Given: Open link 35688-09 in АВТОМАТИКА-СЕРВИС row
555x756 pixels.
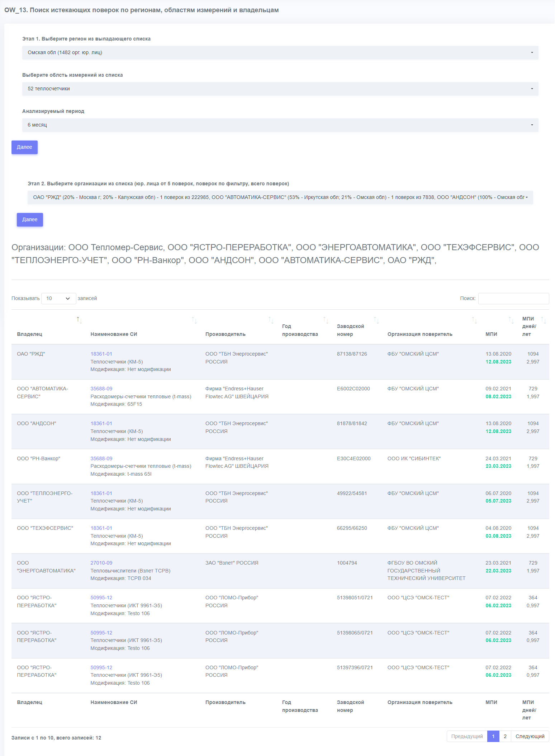Looking at the screenshot, I should click(x=101, y=389).
